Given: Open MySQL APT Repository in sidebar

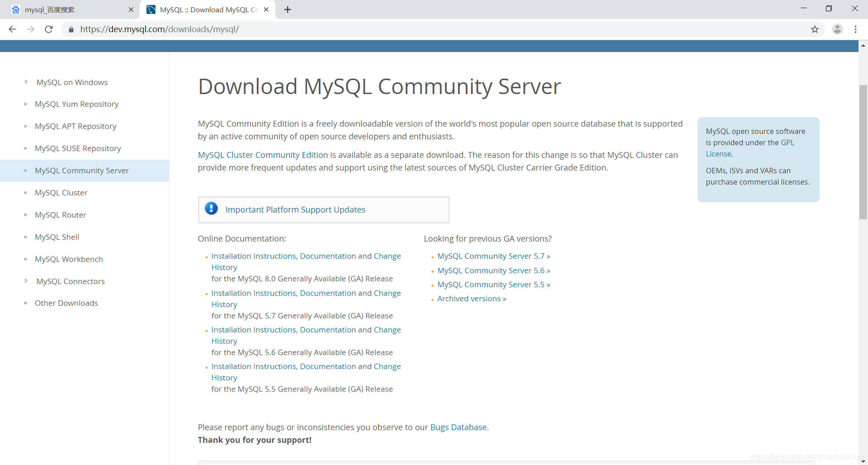Looking at the screenshot, I should point(75,126).
